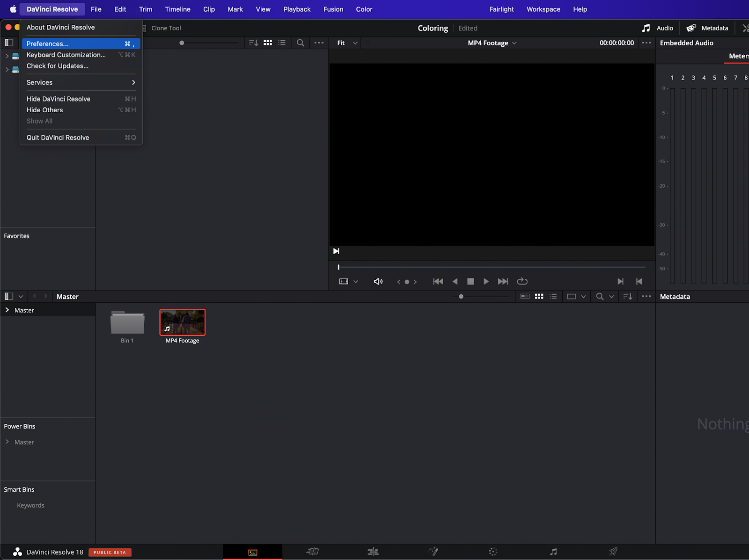
Task: Select Check for Updates
Action: pos(81,66)
